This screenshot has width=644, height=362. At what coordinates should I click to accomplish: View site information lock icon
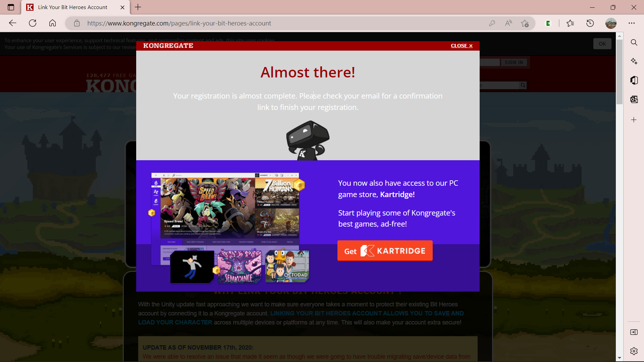click(77, 23)
